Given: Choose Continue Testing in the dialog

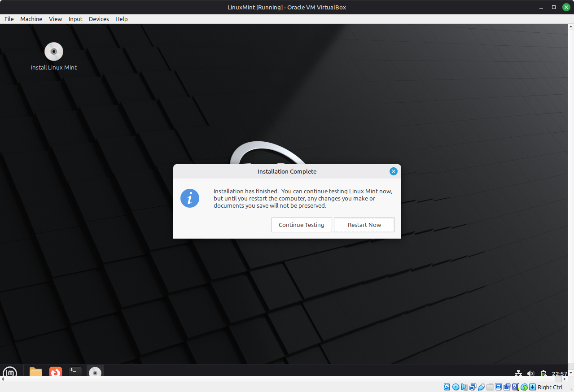Looking at the screenshot, I should [x=302, y=225].
